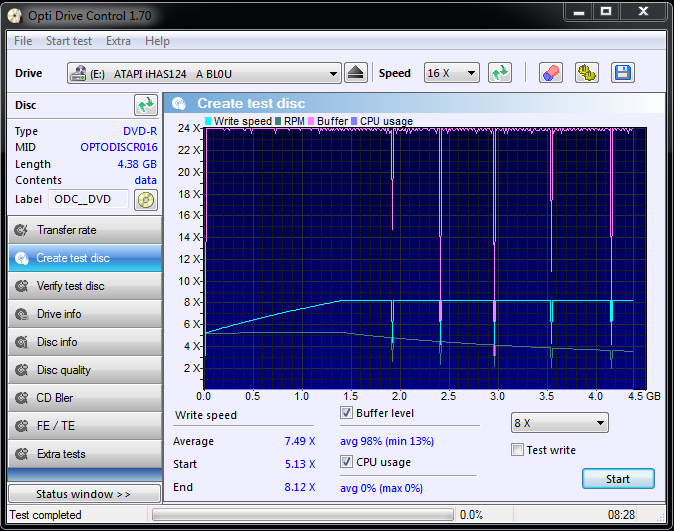This screenshot has height=531, width=674.
Task: Open the Drive info panel
Action: 85,314
